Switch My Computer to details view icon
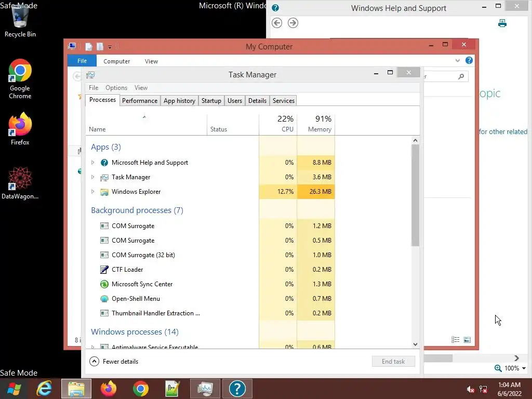Screen dimensions: 532x399 [455, 340]
